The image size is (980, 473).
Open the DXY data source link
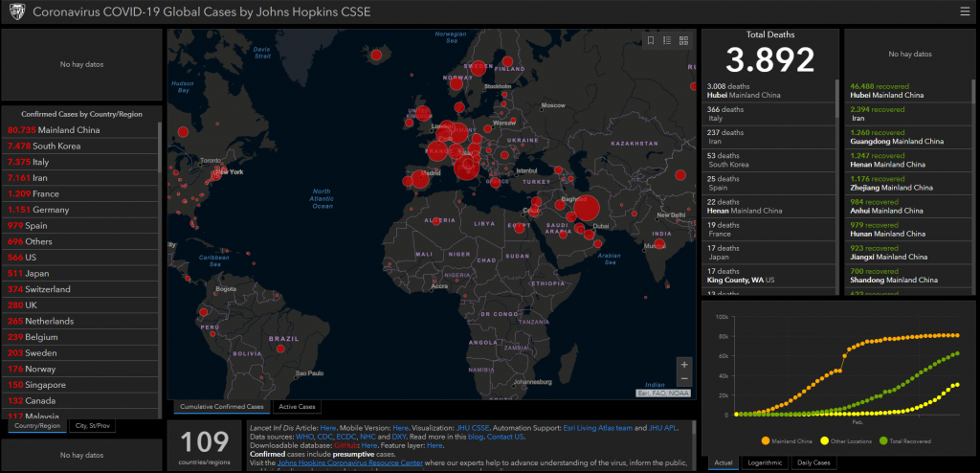pos(399,437)
